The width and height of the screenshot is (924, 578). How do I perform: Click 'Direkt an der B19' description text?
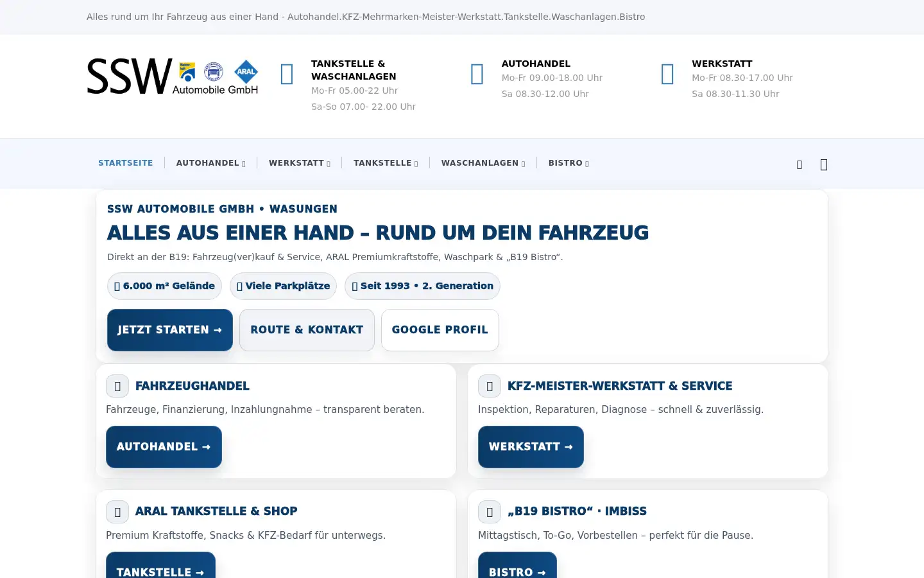pyautogui.click(x=335, y=257)
